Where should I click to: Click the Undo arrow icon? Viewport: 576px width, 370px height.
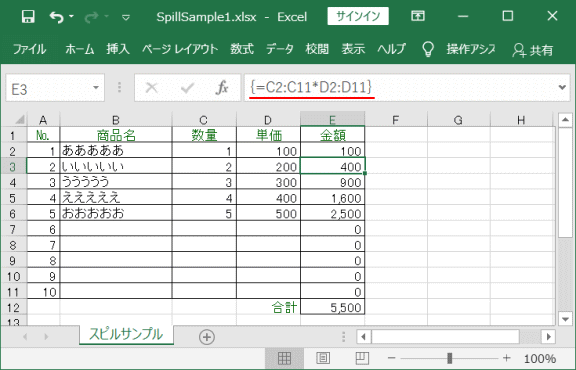tap(57, 17)
